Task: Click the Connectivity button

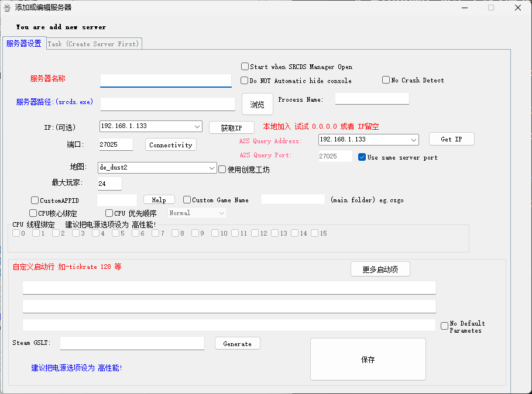Action: [170, 144]
